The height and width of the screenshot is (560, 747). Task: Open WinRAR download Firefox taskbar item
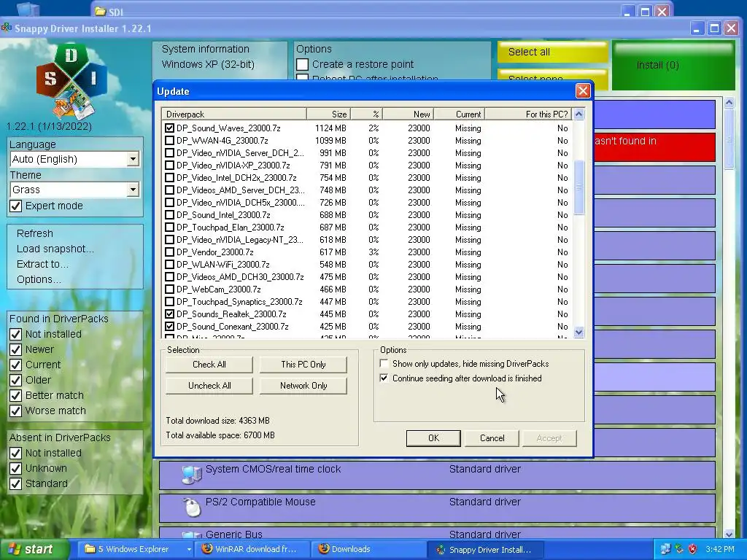[x=252, y=549]
